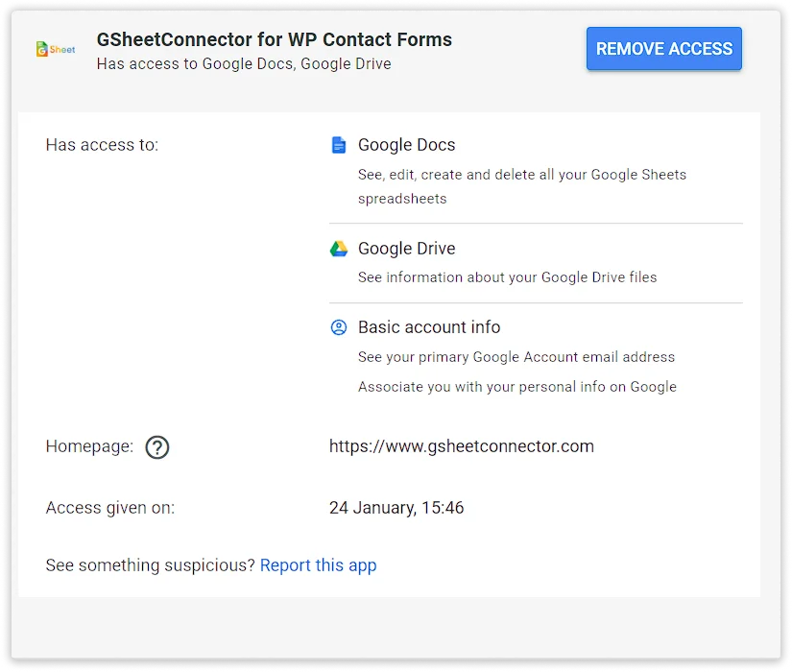Click the 'Access given on:' label
The height and width of the screenshot is (672, 792).
(x=110, y=508)
